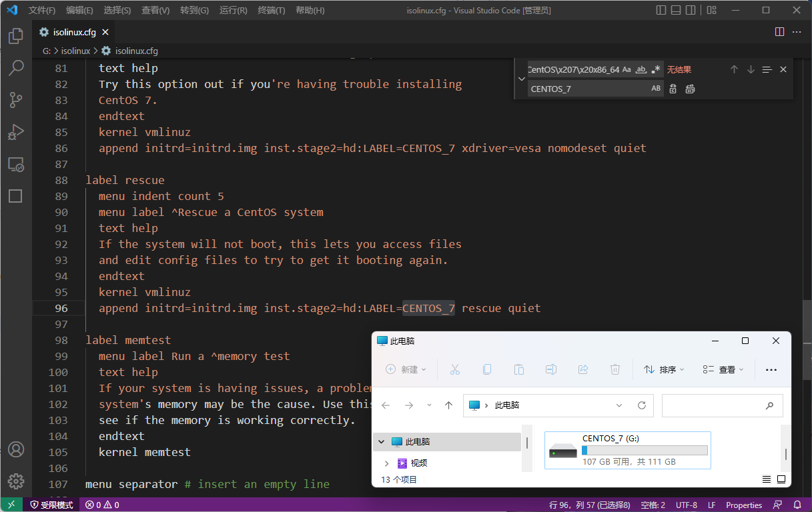Click Paste icon in File Explorer toolbar
This screenshot has height=512, width=812.
[x=519, y=369]
